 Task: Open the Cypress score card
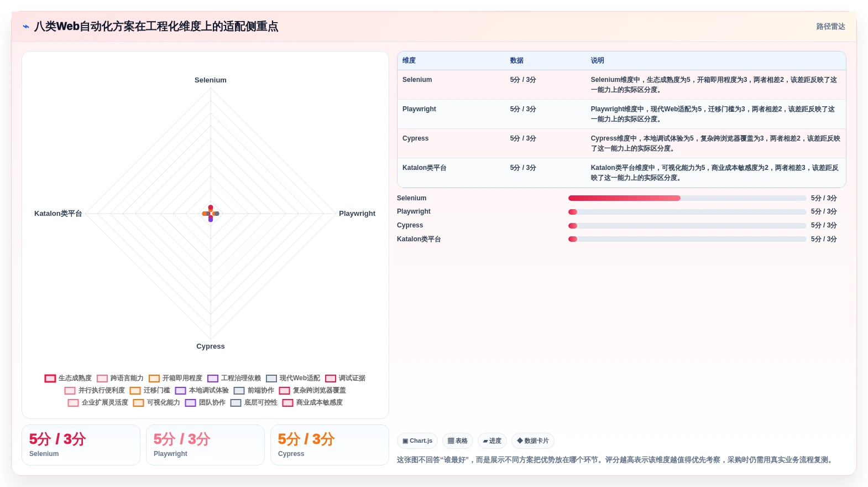330,445
